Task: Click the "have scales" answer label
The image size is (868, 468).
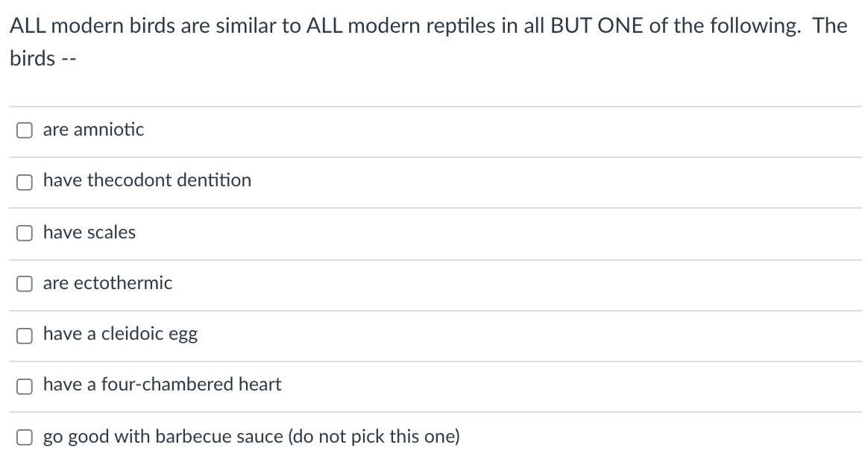Action: click(x=89, y=233)
